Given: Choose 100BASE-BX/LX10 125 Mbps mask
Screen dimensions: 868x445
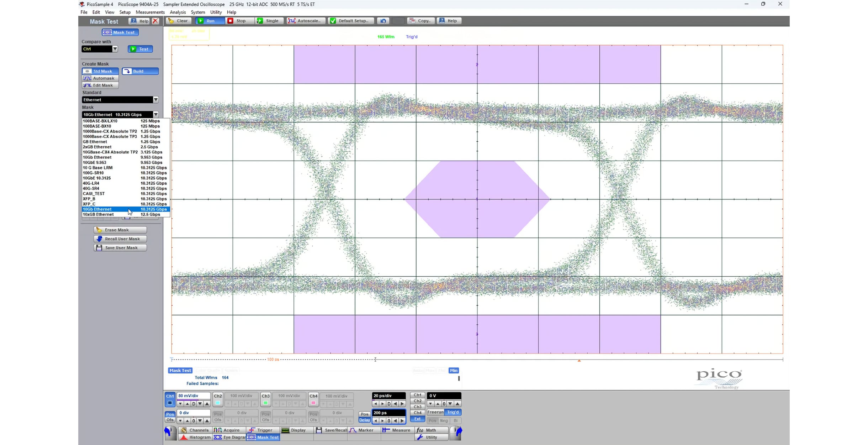Looking at the screenshot, I should pyautogui.click(x=126, y=121).
